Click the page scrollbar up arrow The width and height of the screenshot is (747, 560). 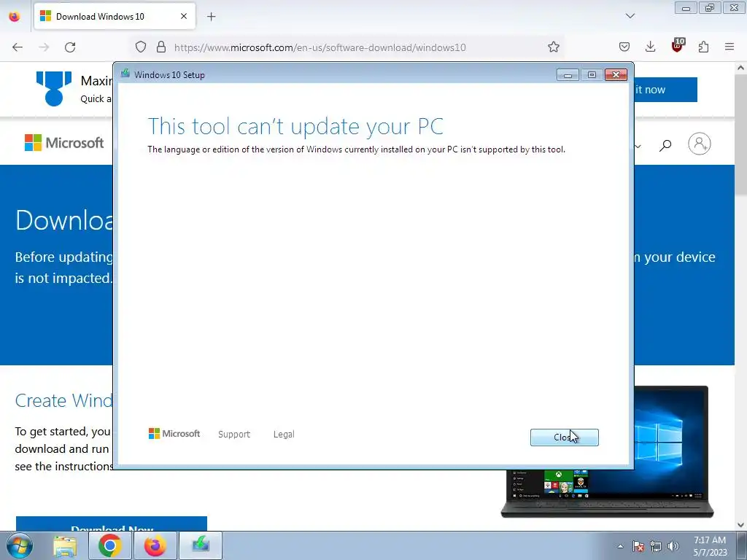(x=740, y=68)
